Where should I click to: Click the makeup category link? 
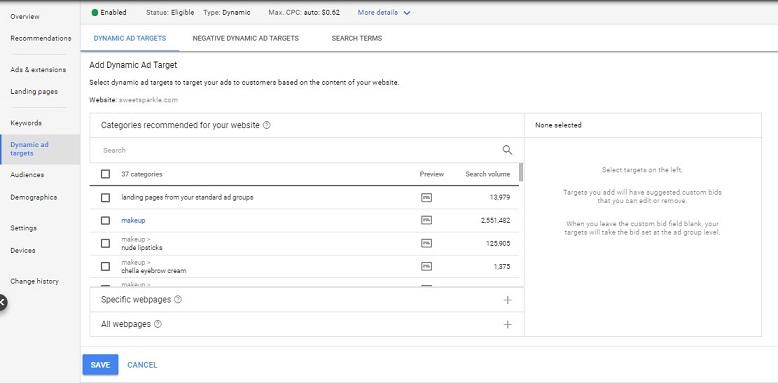133,220
